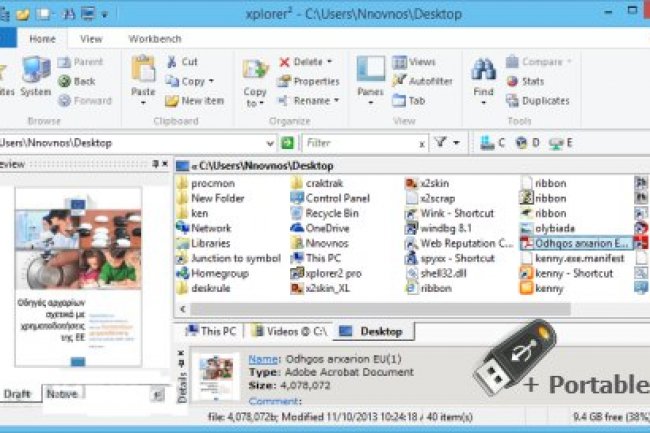
Task: Click the Forward navigation button
Action: [85, 101]
